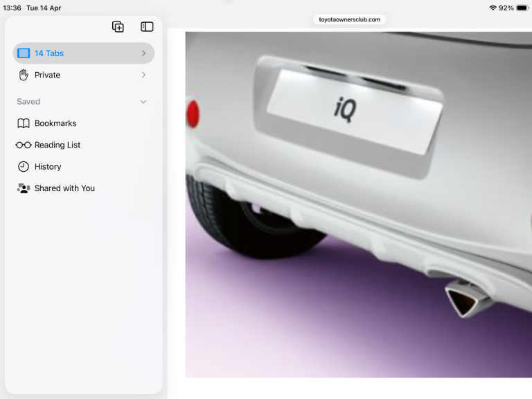The height and width of the screenshot is (399, 532).
Task: Open Bookmarks
Action: pos(83,123)
